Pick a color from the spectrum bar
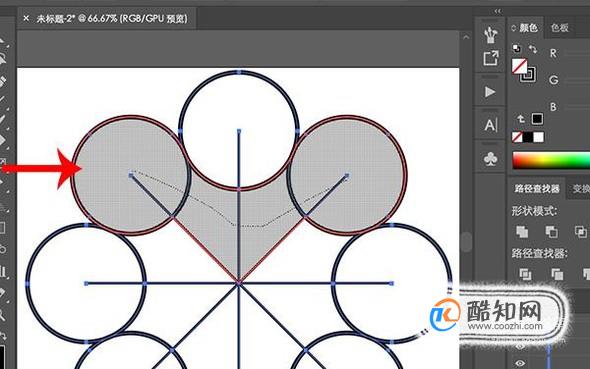This screenshot has width=590, height=369. click(551, 160)
